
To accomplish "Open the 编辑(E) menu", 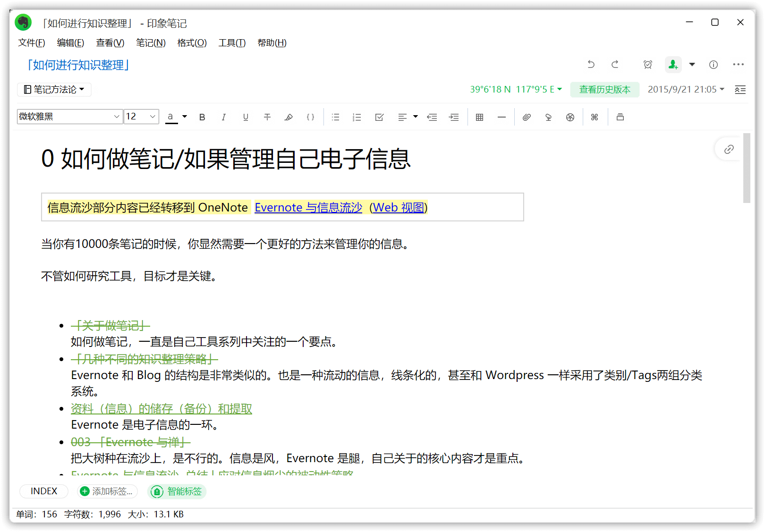I will pos(70,43).
